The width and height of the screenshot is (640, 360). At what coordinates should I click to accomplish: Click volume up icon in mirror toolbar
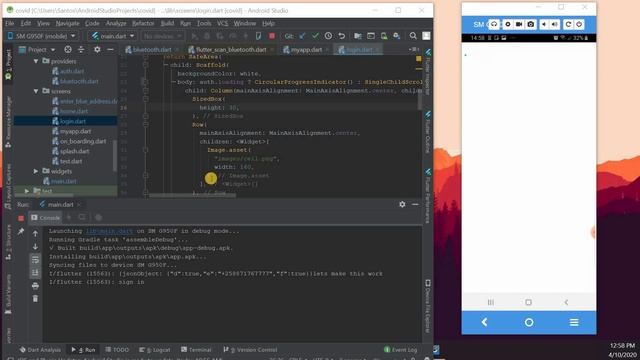pyautogui.click(x=555, y=24)
